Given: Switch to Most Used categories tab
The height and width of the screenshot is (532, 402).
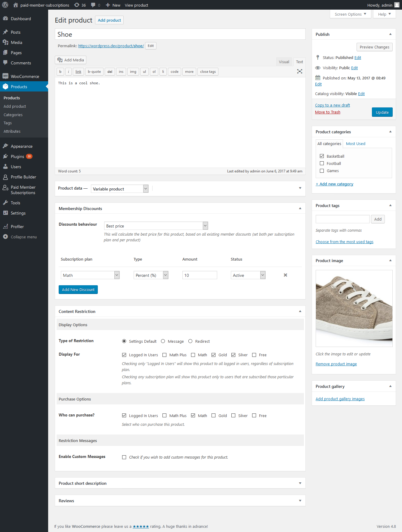Looking at the screenshot, I should (x=355, y=144).
